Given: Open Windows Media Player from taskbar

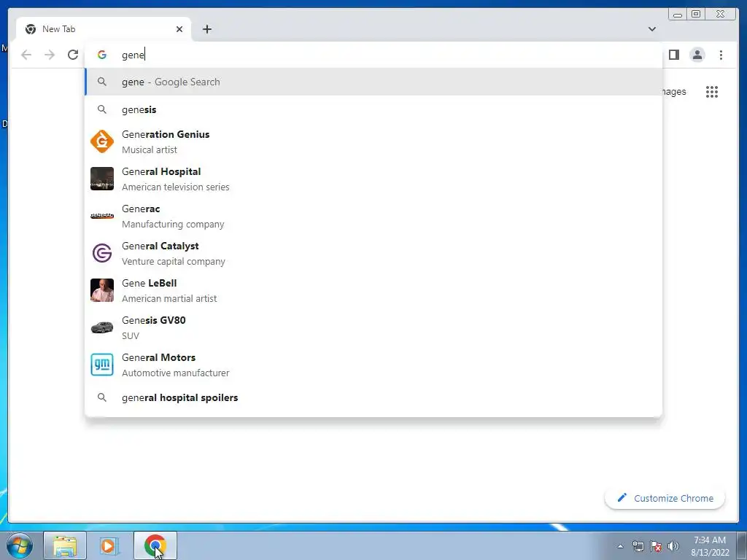Looking at the screenshot, I should click(x=109, y=545).
